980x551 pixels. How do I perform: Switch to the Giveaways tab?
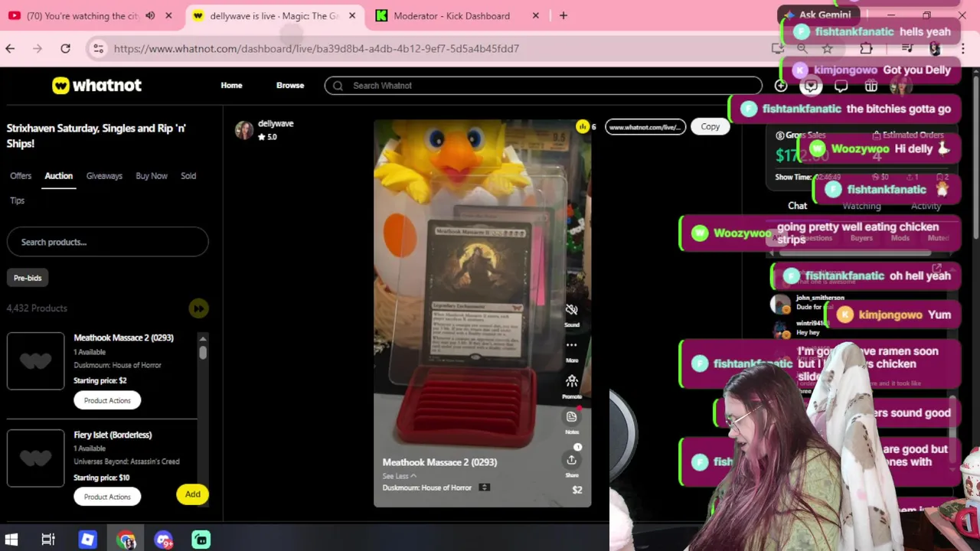[104, 176]
